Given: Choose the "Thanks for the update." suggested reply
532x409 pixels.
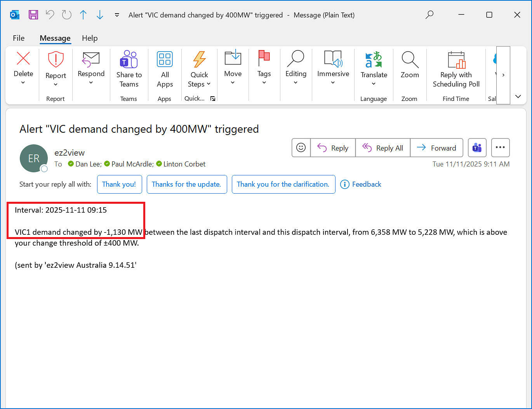Looking at the screenshot, I should 187,184.
